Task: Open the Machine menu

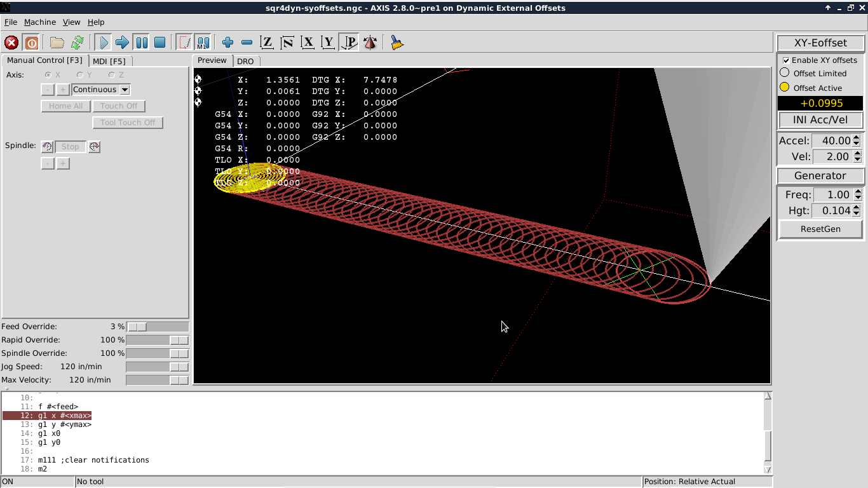Action: pyautogui.click(x=40, y=22)
